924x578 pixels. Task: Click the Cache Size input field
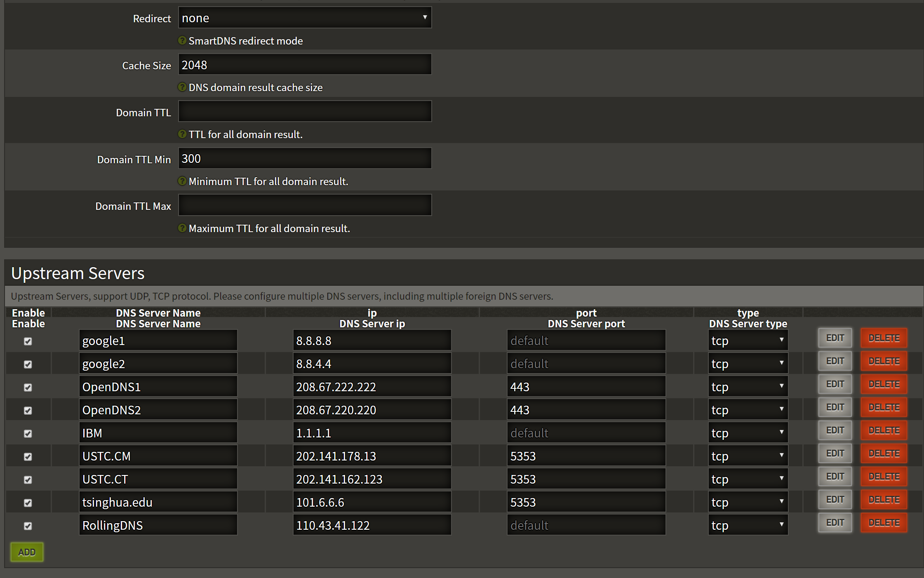click(x=305, y=65)
